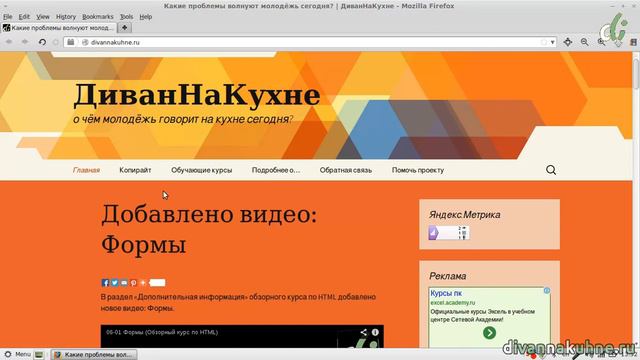Open the Tools menu
The height and width of the screenshot is (360, 640).
[126, 17]
